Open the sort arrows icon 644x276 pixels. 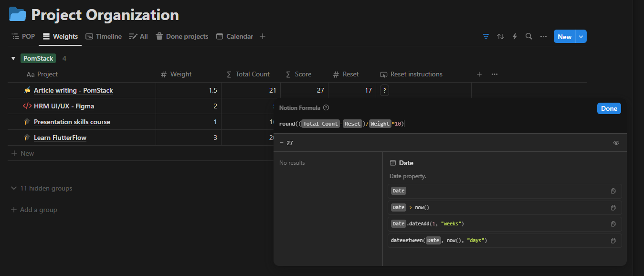pyautogui.click(x=500, y=36)
